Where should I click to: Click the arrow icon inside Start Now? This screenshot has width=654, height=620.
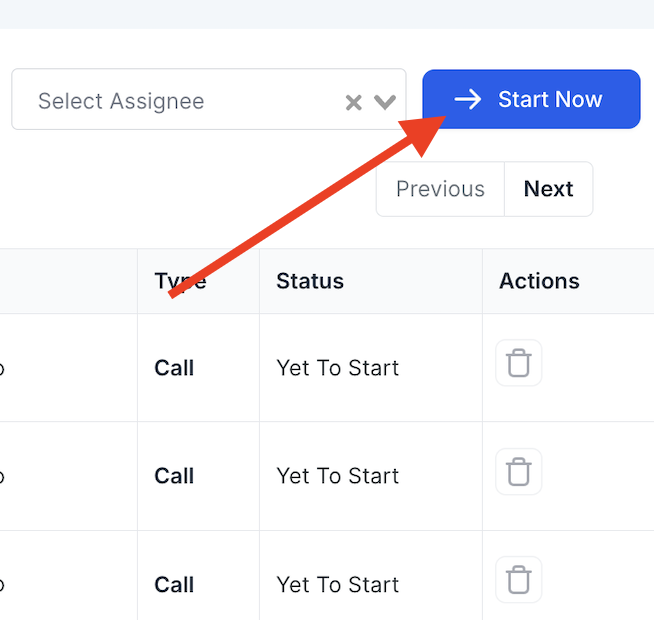467,100
